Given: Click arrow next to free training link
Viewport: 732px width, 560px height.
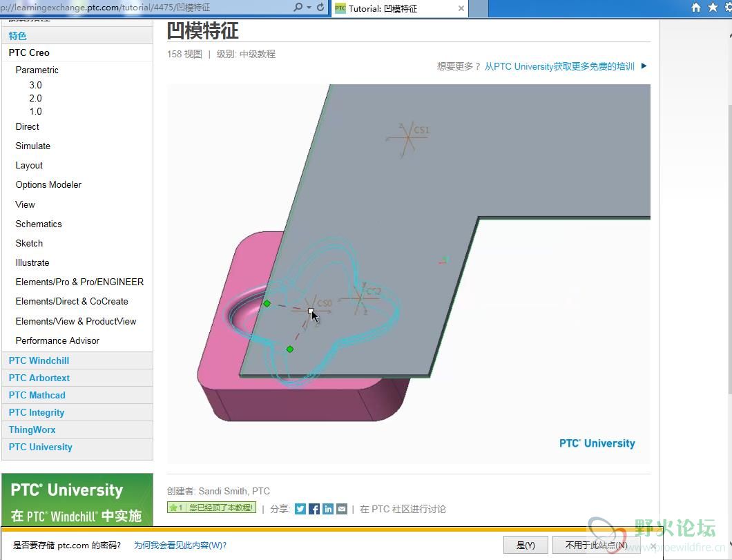Looking at the screenshot, I should (644, 66).
